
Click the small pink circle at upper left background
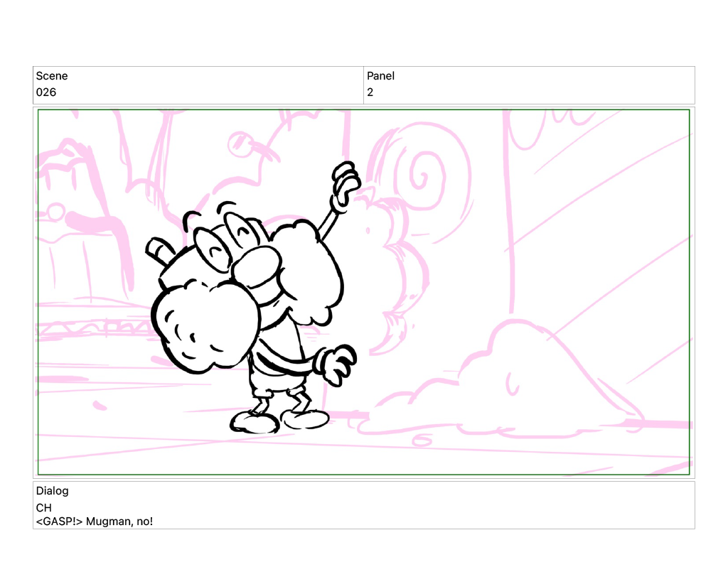54,212
